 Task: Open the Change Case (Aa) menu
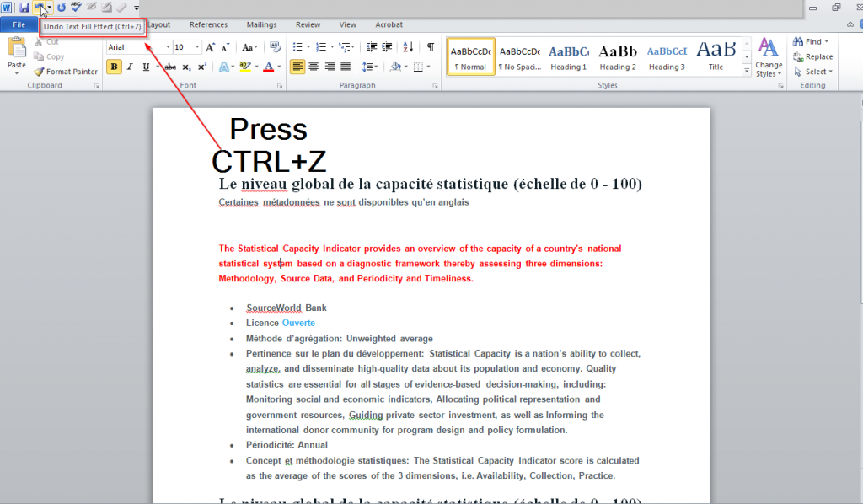coord(249,47)
